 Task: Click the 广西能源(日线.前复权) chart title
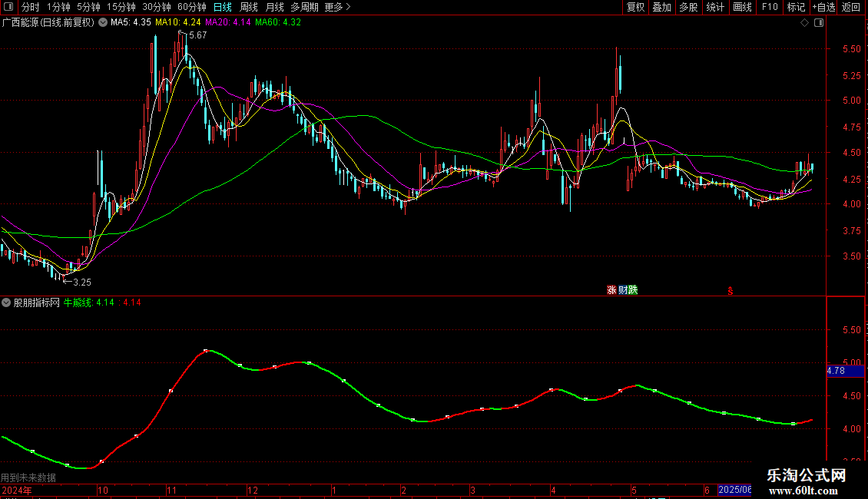48,23
